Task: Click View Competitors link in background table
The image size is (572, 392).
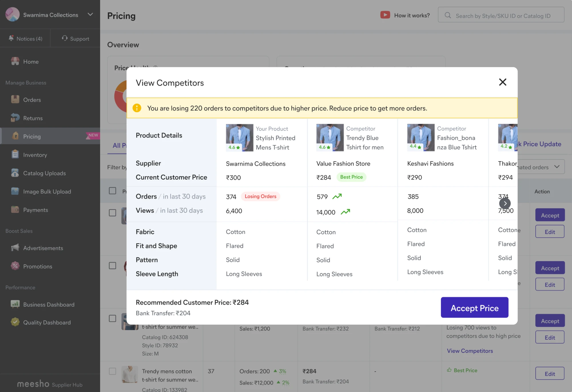Action: pos(470,351)
